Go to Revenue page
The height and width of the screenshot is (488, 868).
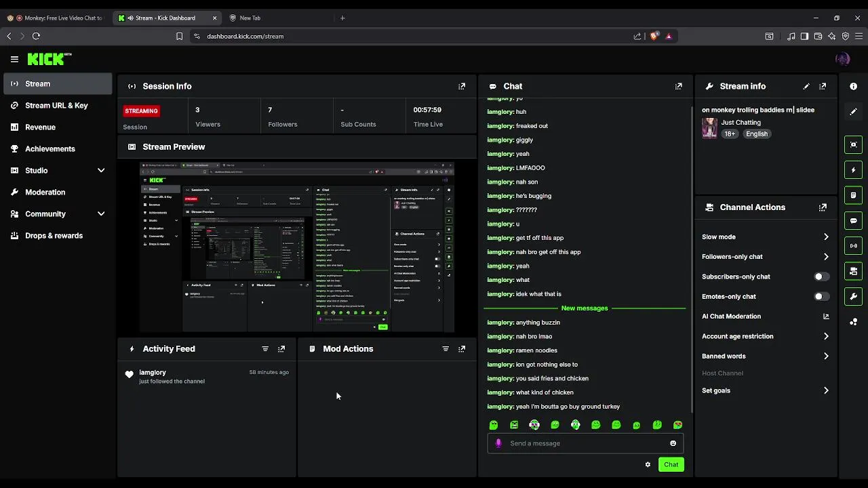pos(58,127)
